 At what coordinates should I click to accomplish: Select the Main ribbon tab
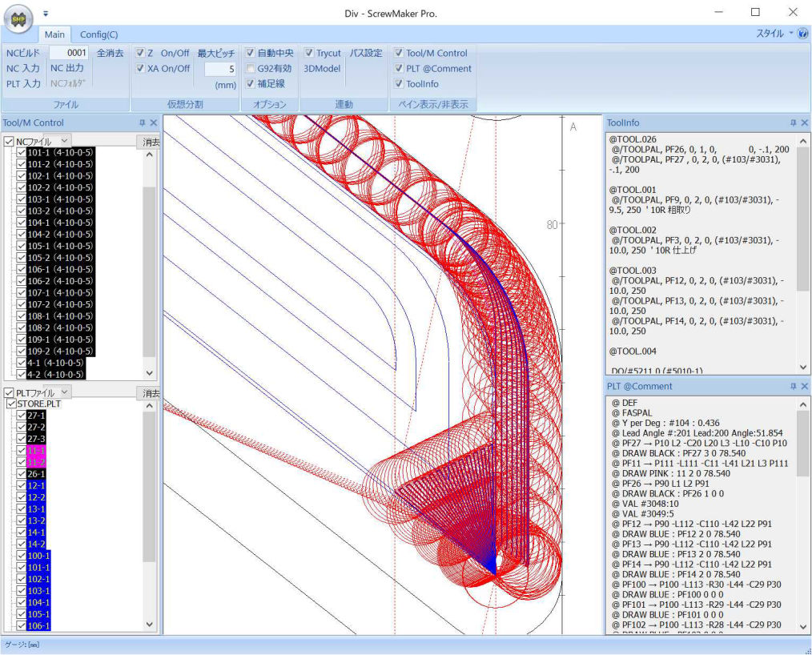pyautogui.click(x=54, y=34)
